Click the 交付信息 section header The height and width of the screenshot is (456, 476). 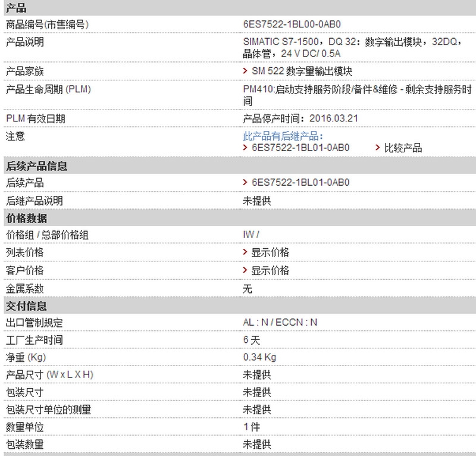(x=240, y=306)
